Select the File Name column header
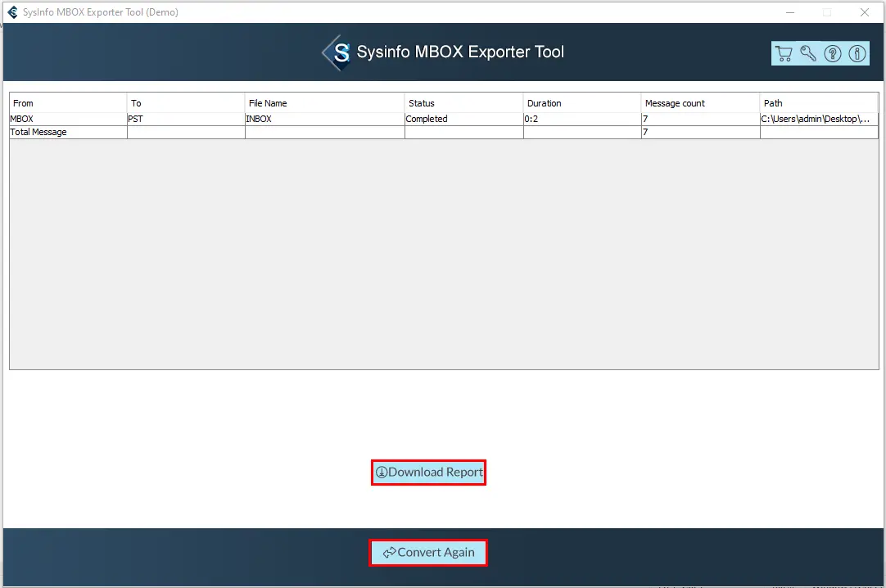886x588 pixels. point(325,103)
